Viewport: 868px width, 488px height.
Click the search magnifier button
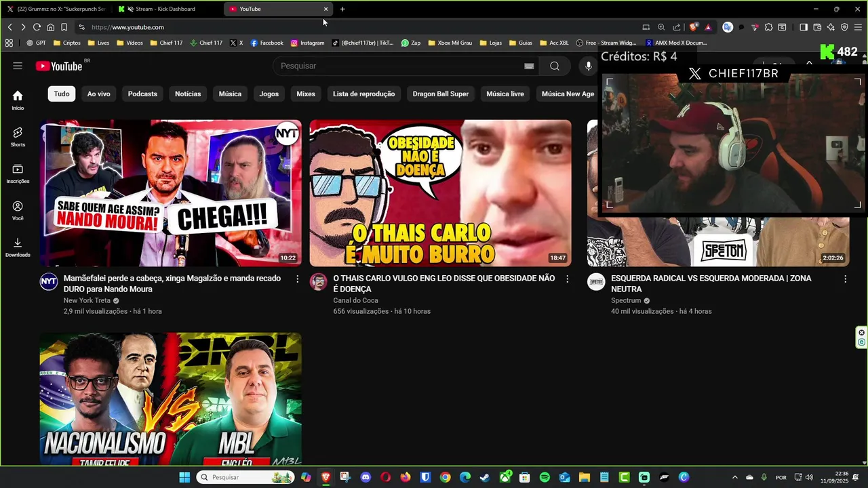click(555, 66)
